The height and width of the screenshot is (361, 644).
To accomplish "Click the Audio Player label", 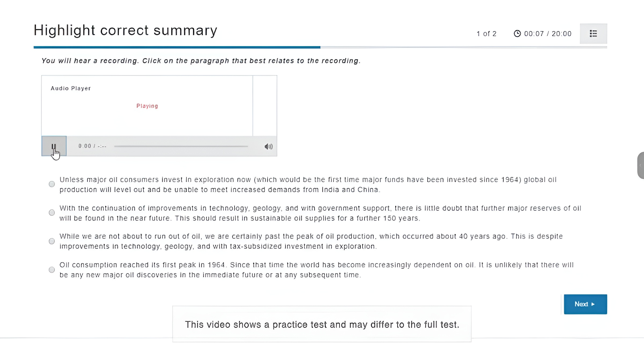I will pyautogui.click(x=71, y=88).
